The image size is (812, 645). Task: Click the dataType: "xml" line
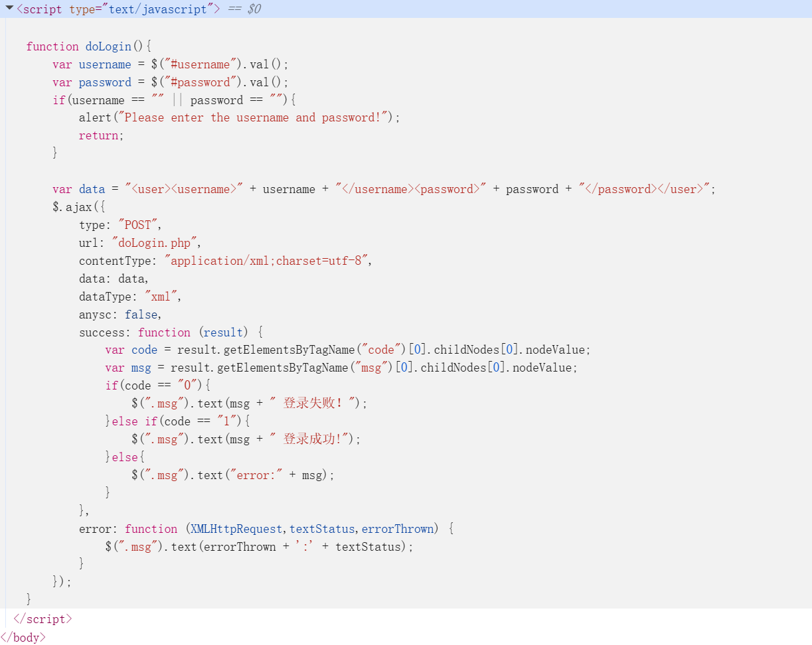pos(130,297)
